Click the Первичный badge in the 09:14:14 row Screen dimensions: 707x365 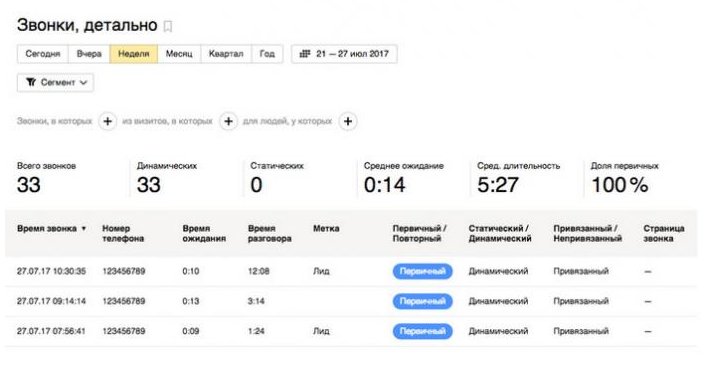point(422,301)
